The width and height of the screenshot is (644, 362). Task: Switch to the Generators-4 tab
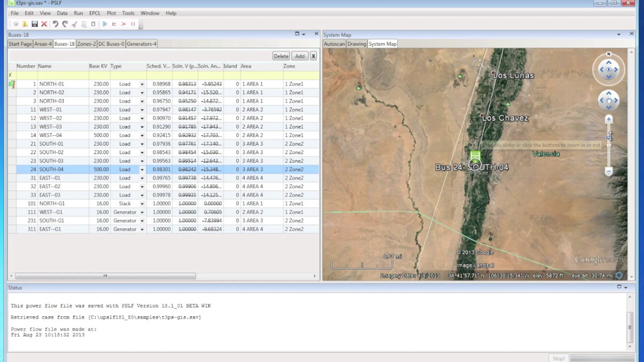142,44
